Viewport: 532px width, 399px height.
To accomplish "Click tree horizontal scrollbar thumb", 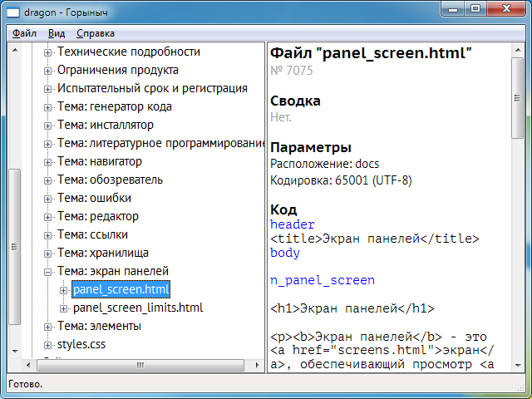I will click(x=140, y=366).
